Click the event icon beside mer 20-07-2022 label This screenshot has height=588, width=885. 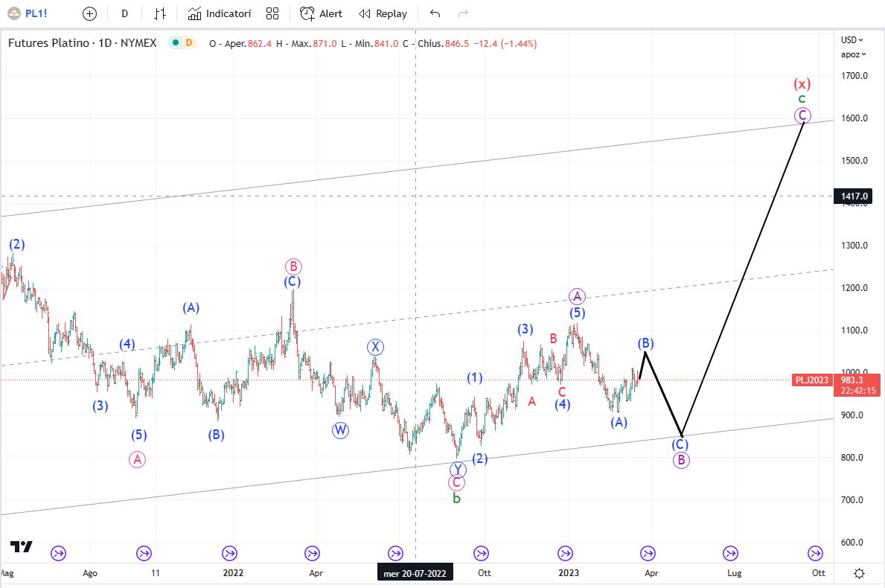pyautogui.click(x=396, y=554)
